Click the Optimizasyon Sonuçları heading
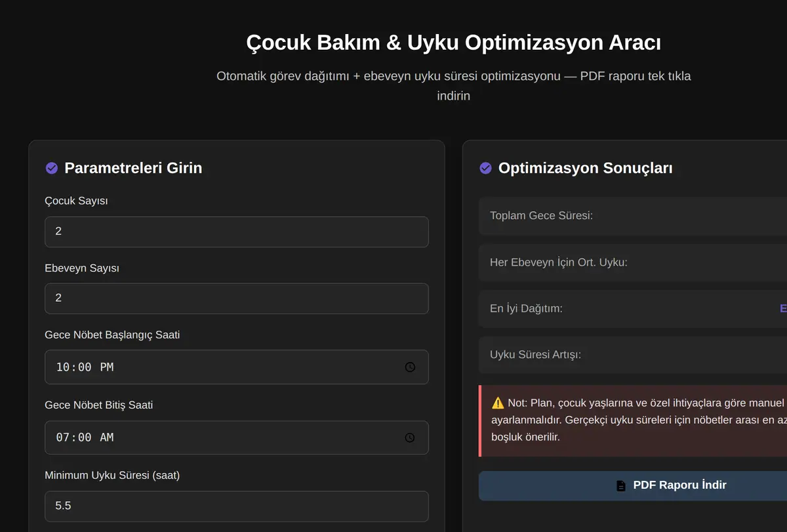Viewport: 787px width, 532px height. [586, 169]
